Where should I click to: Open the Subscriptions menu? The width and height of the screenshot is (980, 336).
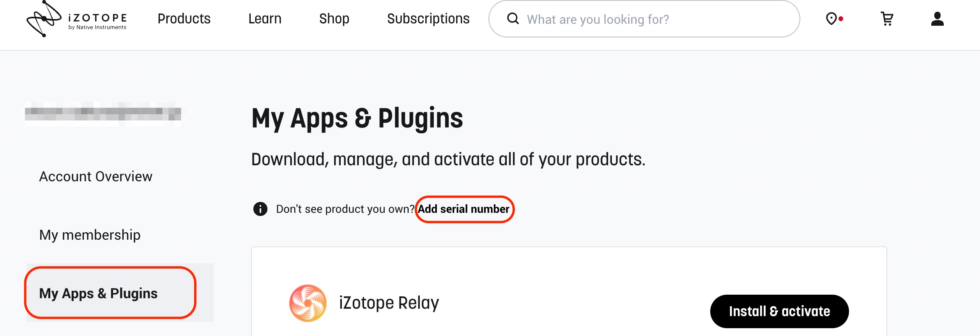click(x=428, y=19)
